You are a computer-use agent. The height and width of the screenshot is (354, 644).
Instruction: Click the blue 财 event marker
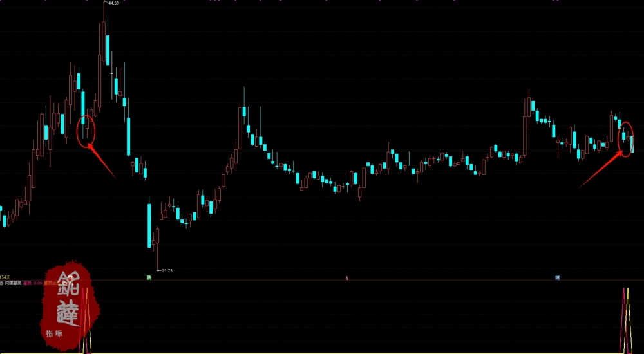pos(558,277)
